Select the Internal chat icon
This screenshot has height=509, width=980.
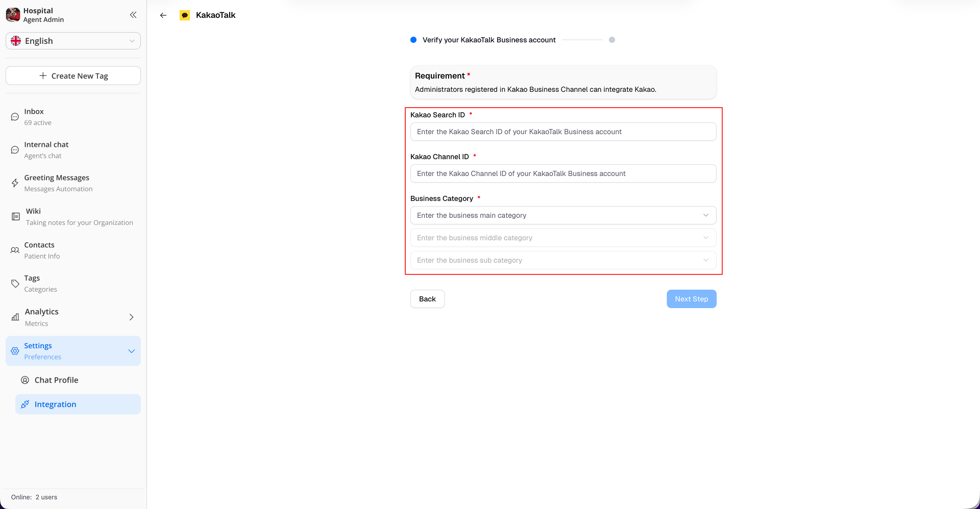pos(14,149)
